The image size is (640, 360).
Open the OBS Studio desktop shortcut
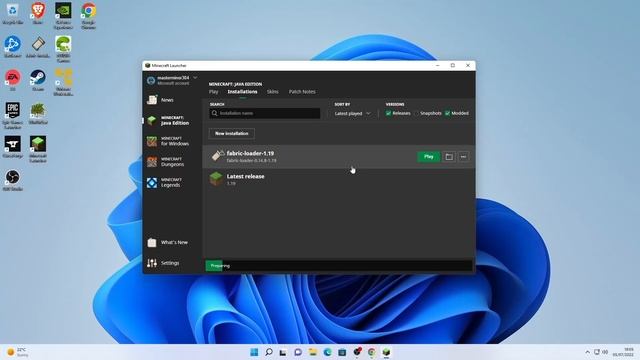pos(13,180)
